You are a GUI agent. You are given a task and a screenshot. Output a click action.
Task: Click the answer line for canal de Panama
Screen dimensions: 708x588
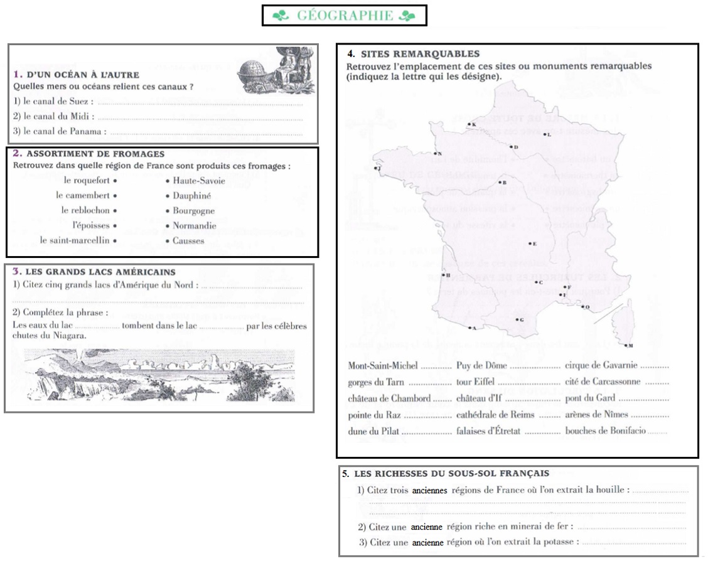206,132
